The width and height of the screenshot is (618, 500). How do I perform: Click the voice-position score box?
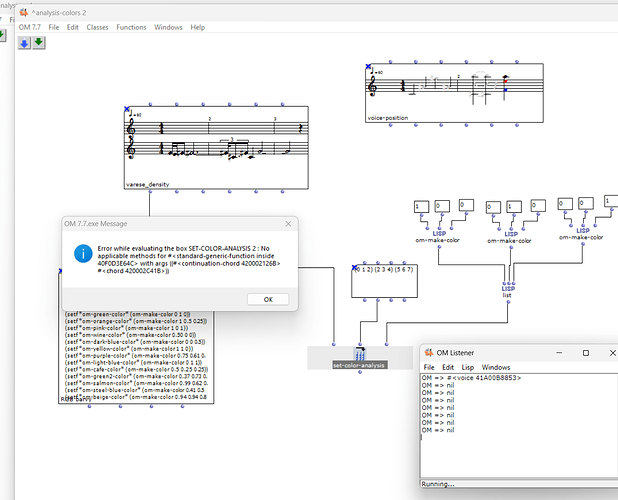tap(454, 93)
